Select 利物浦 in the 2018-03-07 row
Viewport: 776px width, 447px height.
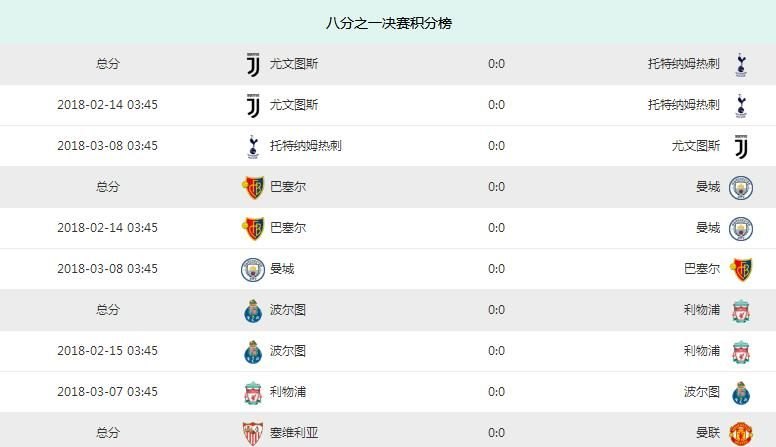point(288,392)
